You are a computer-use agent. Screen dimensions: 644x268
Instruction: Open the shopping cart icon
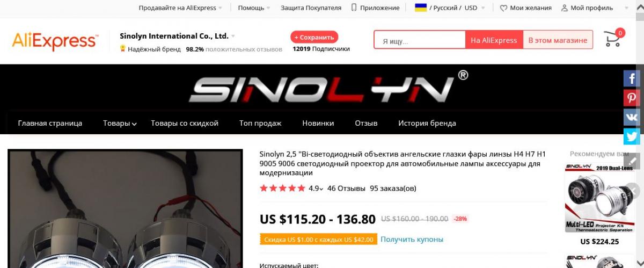[x=613, y=38]
